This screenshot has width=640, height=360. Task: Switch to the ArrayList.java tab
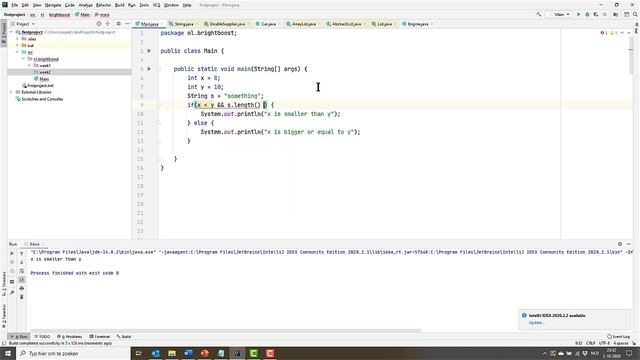(x=302, y=24)
